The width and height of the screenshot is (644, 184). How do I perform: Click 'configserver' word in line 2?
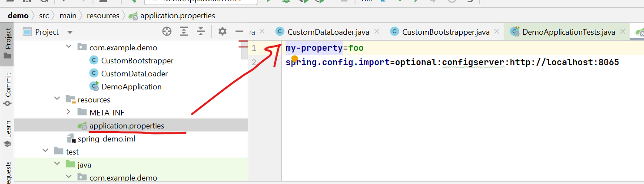click(x=474, y=62)
